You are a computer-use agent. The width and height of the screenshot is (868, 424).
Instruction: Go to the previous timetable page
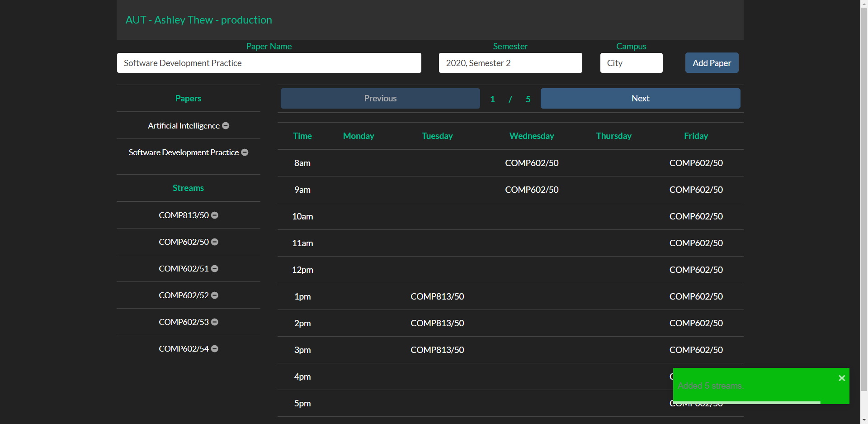click(x=380, y=98)
